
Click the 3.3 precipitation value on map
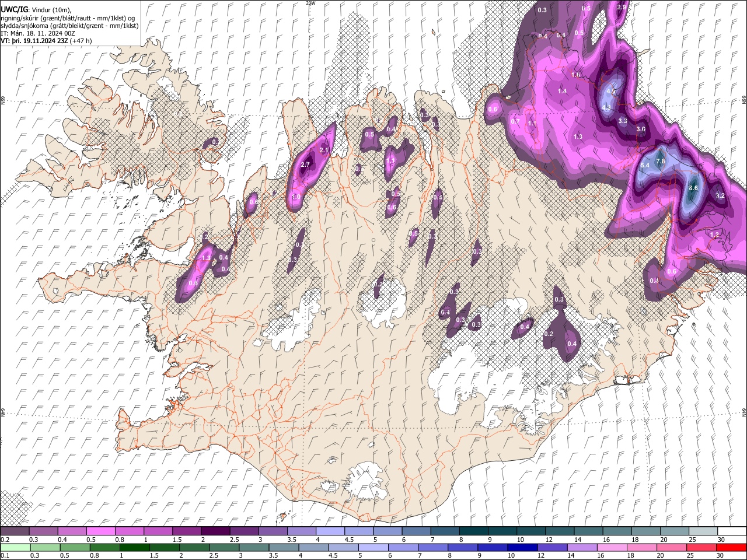623,121
